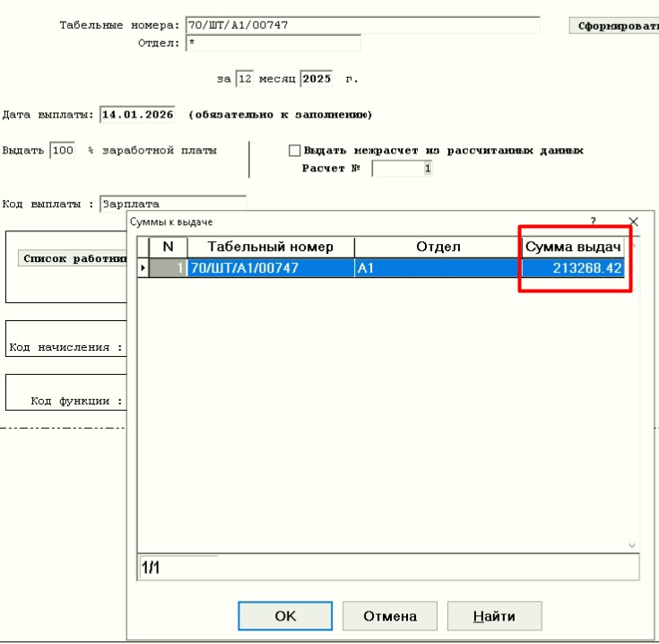
Task: Click the amount cell 213268.42
Action: coord(574,267)
